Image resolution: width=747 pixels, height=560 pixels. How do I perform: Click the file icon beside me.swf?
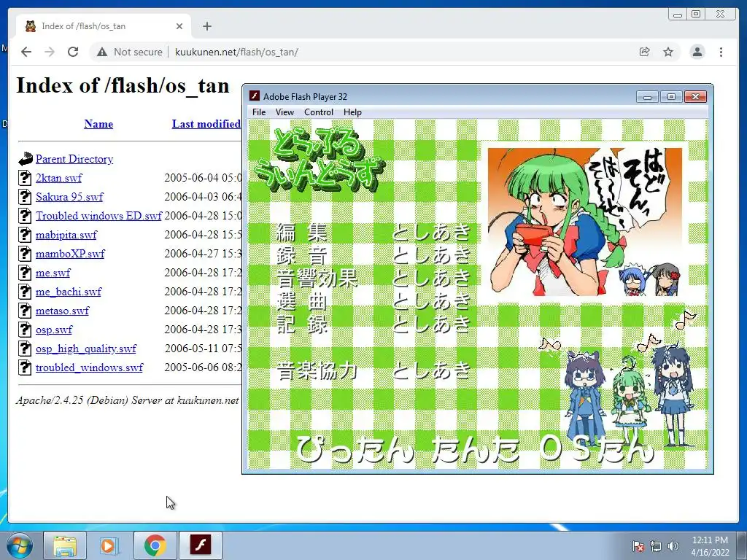point(26,273)
